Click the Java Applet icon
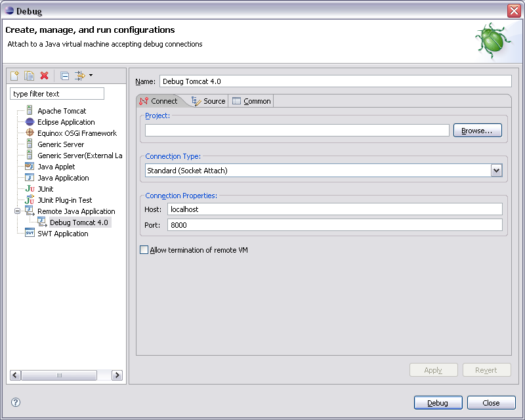The width and height of the screenshot is (525, 420). tap(30, 166)
